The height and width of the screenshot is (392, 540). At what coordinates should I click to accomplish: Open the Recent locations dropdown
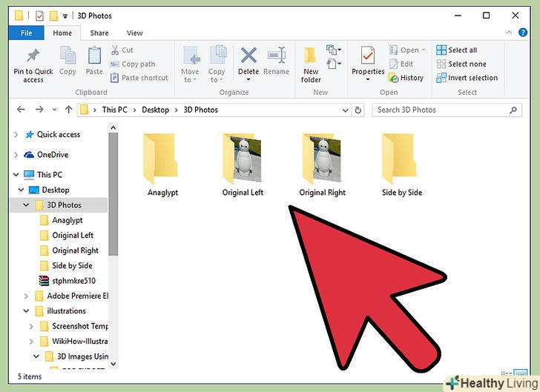click(x=54, y=110)
